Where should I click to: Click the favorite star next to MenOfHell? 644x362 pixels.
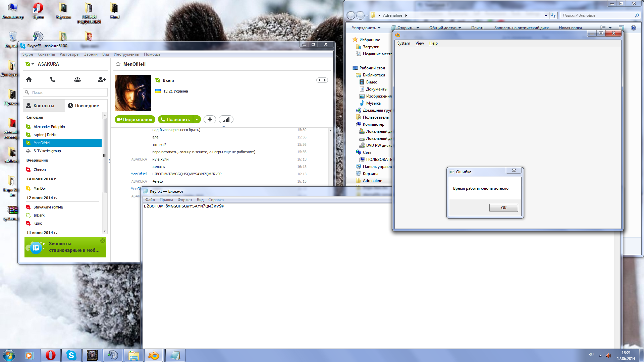[118, 64]
